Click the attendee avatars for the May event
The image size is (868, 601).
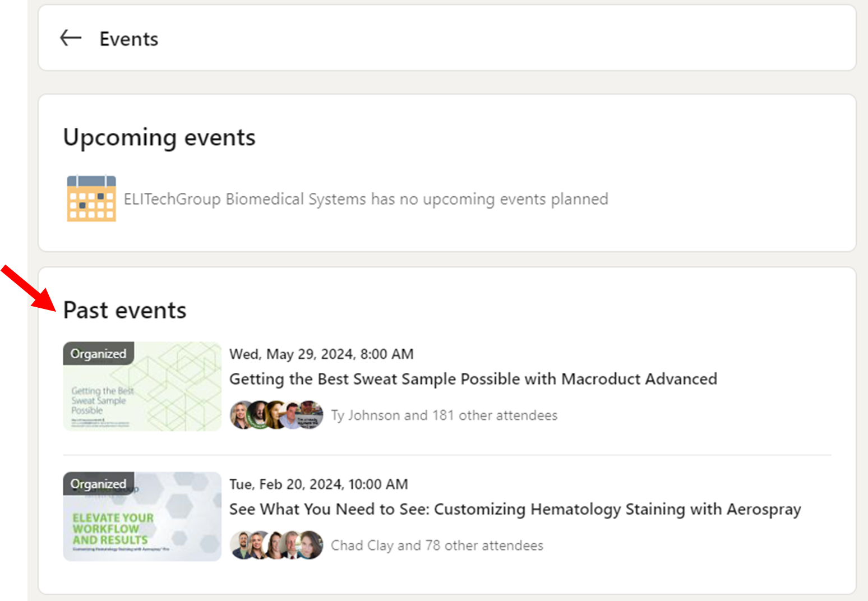(x=276, y=415)
